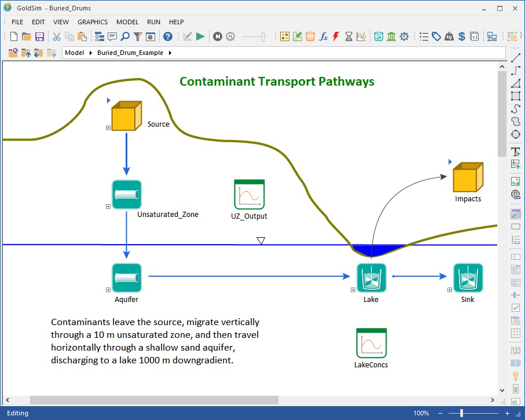Click the financial bank building icon
This screenshot has height=420, width=525.
[x=391, y=36]
